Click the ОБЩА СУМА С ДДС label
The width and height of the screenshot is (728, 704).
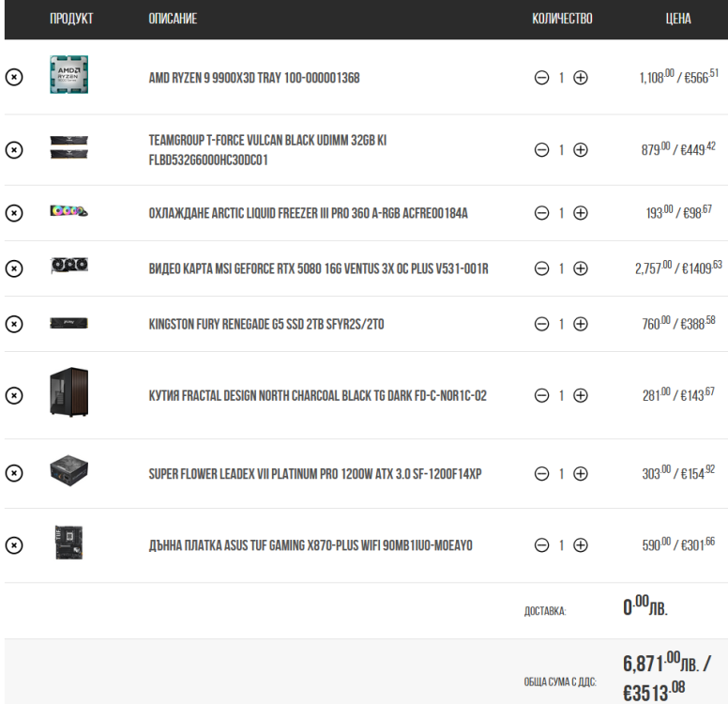pyautogui.click(x=560, y=681)
